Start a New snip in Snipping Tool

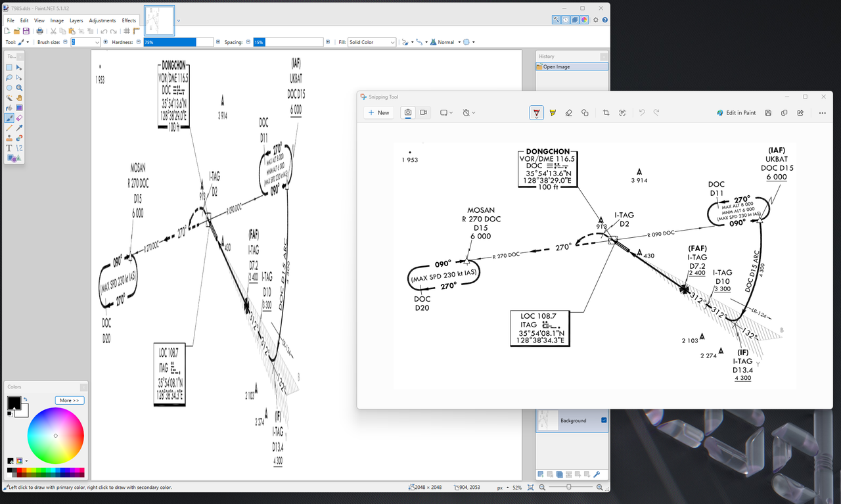click(378, 112)
